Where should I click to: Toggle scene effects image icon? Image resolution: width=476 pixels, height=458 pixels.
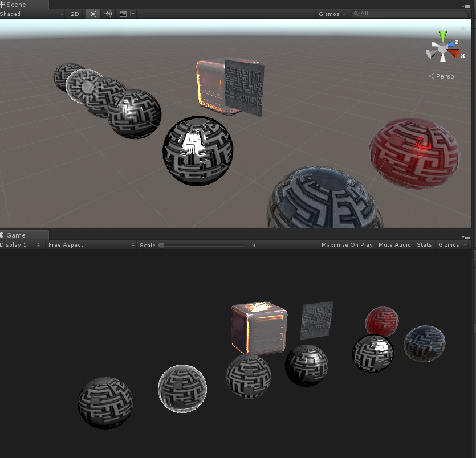click(x=123, y=14)
